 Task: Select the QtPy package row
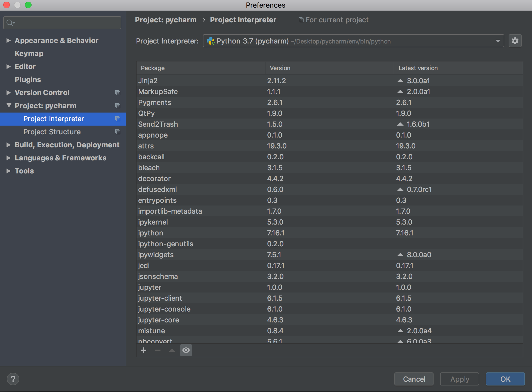tap(330, 113)
